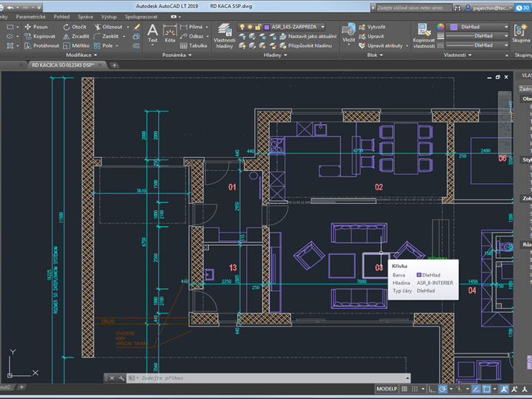Click the Skupina group icon
This screenshot has height=399, width=532.
pos(520,33)
